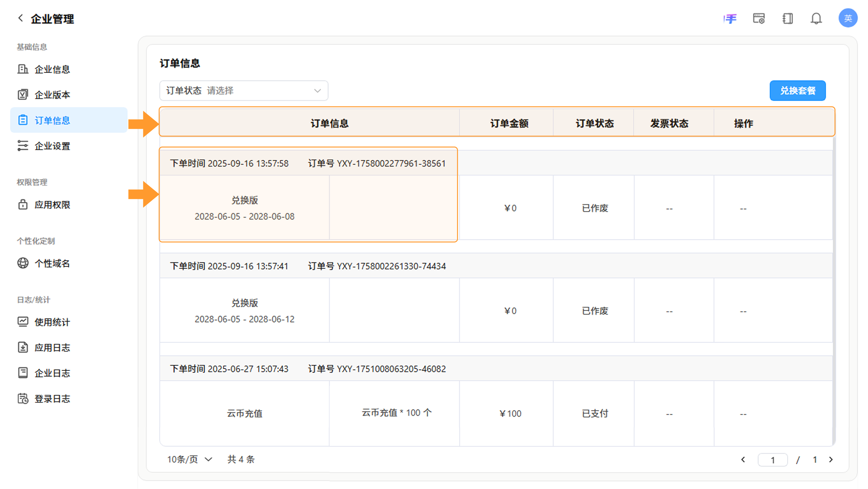
Task: Open 企业日志 menu item
Action: click(x=69, y=373)
